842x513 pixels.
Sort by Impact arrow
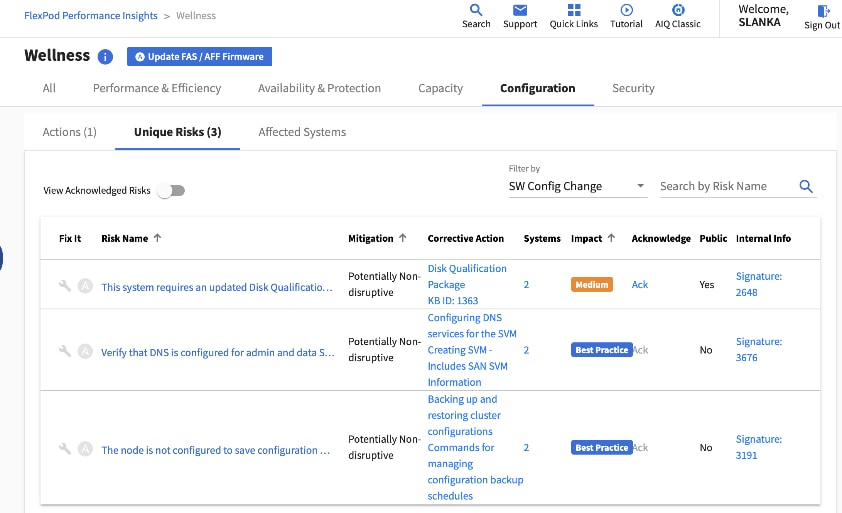(611, 238)
